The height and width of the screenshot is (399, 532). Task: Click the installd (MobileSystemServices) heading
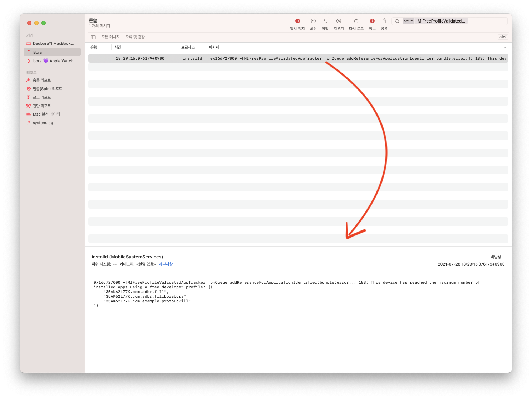(x=127, y=257)
